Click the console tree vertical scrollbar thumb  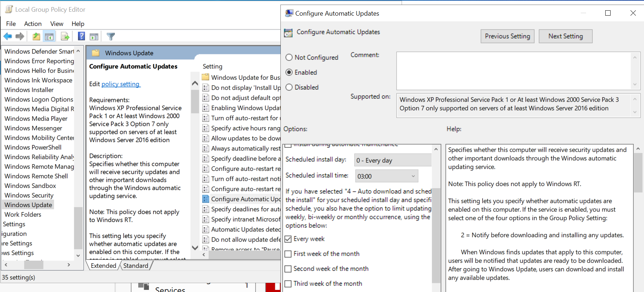[x=78, y=228]
